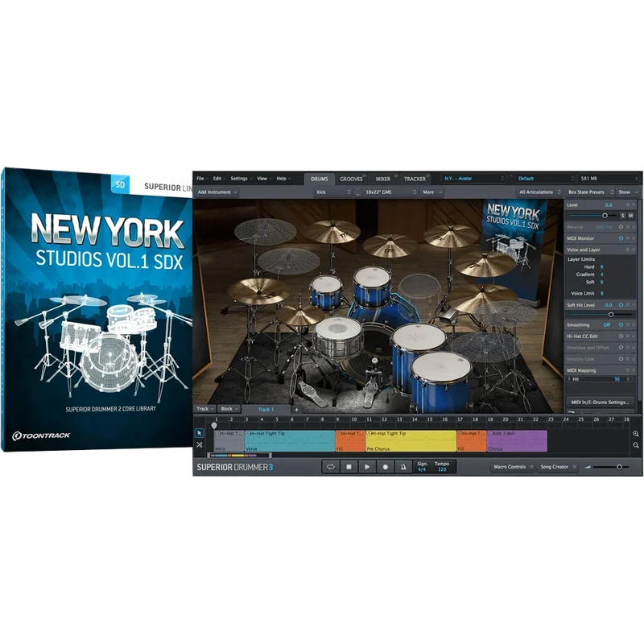This screenshot has width=644, height=644.
Task: Open the Show dropdown
Action: click(627, 192)
